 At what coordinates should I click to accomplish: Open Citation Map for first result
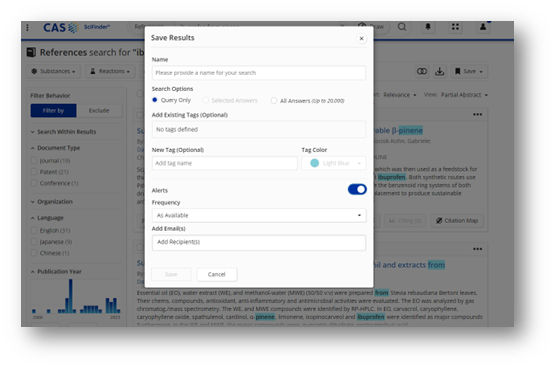[x=457, y=220]
